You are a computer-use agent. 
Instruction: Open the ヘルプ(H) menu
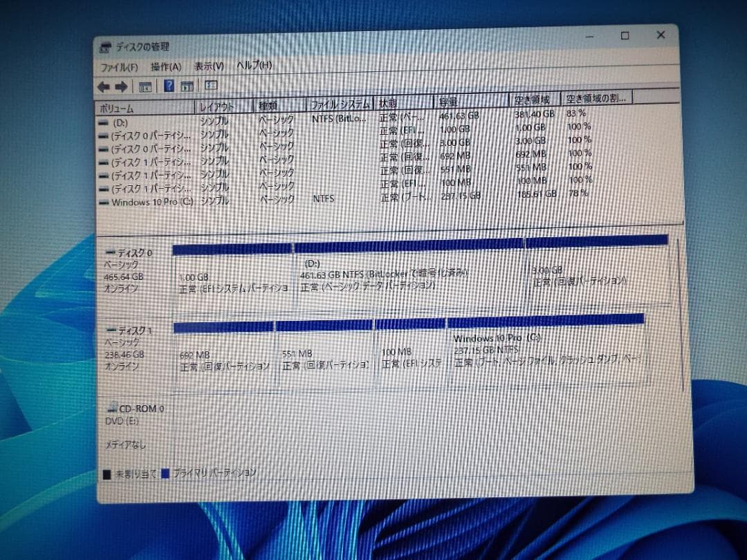pyautogui.click(x=254, y=66)
